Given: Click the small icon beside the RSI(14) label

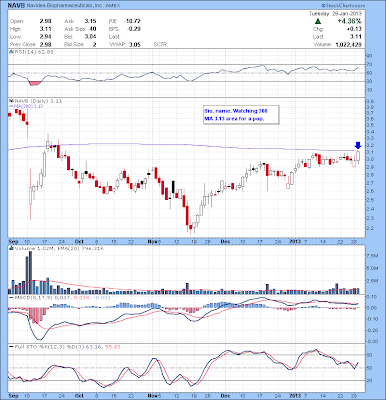Looking at the screenshot, I should [10, 52].
